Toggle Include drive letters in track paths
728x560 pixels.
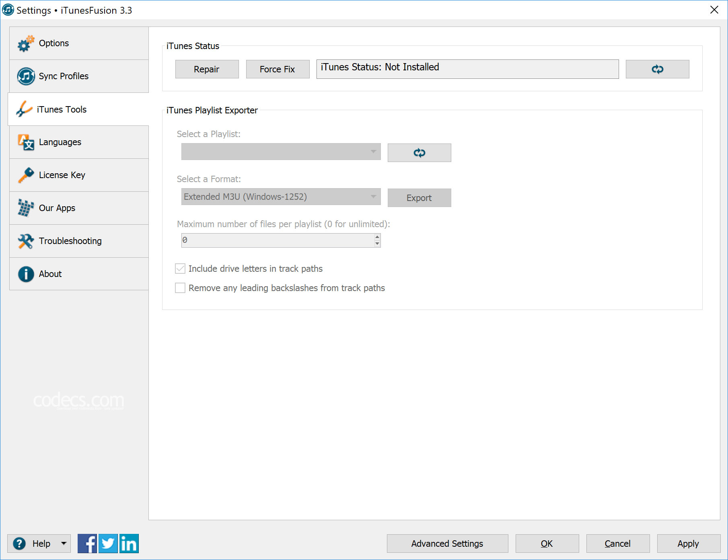(180, 269)
